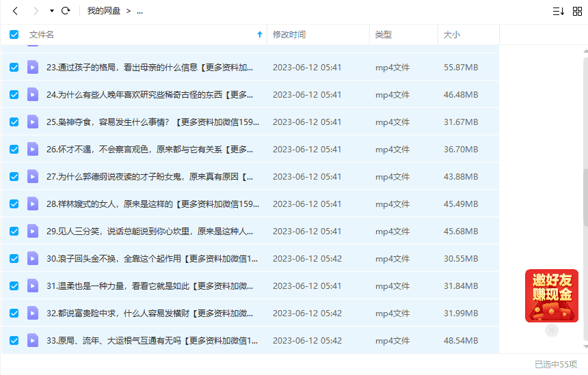Click the forward navigation arrow
The height and width of the screenshot is (375, 588).
pos(36,11)
